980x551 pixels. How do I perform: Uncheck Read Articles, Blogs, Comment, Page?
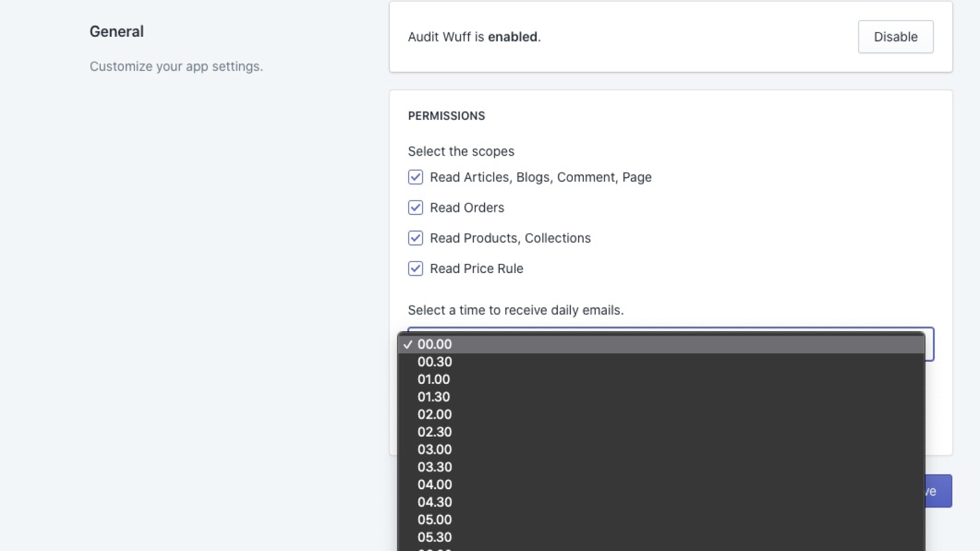pyautogui.click(x=415, y=177)
